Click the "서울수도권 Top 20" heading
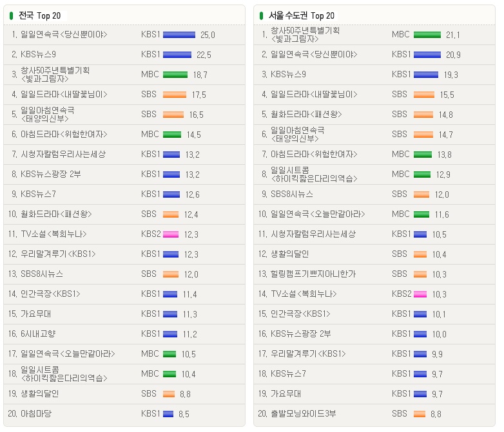 pyautogui.click(x=302, y=15)
